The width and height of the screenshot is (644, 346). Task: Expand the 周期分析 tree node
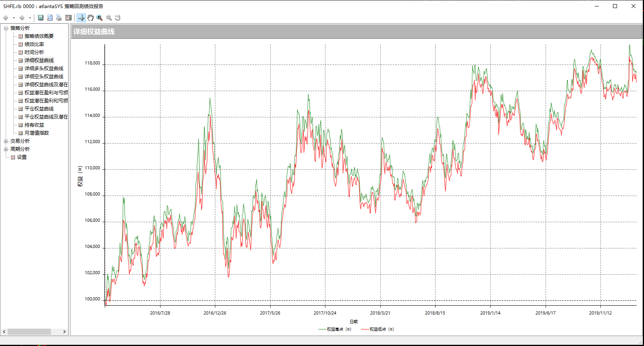[6, 149]
